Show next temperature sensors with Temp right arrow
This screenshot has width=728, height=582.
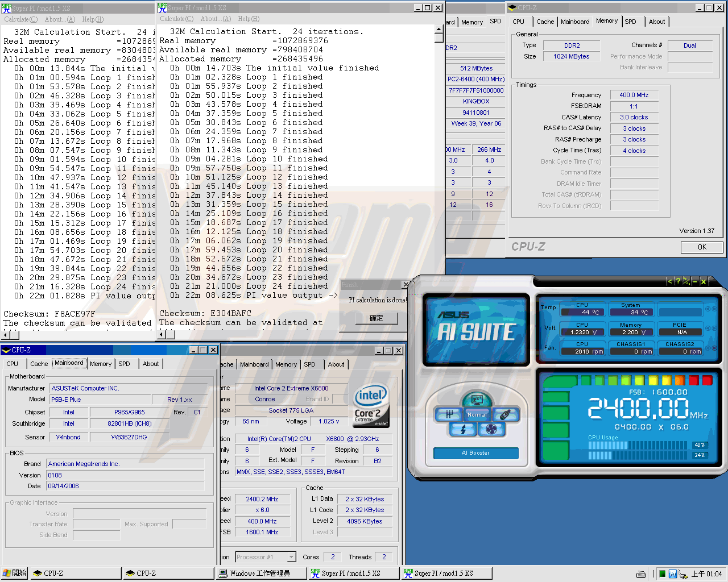pos(714,309)
